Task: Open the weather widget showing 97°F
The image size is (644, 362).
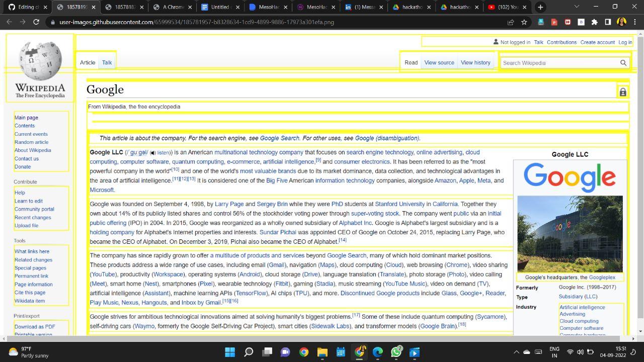Action: [x=28, y=352]
